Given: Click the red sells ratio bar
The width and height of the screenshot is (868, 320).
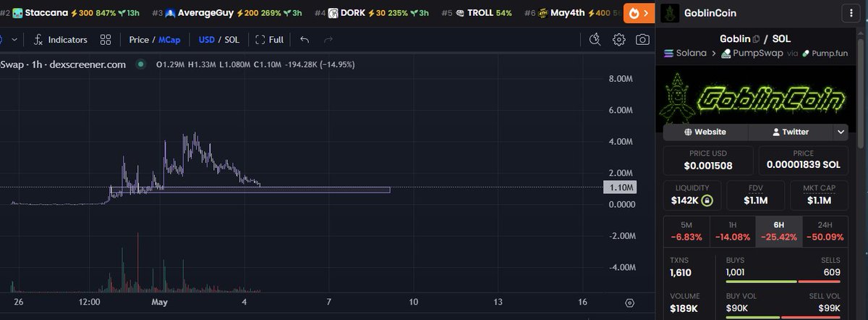Looking at the screenshot, I should (x=820, y=282).
